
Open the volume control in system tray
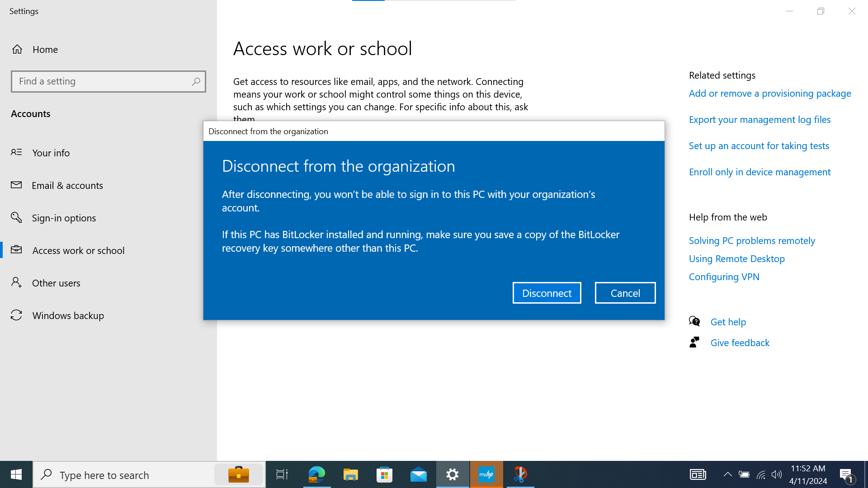(x=777, y=474)
